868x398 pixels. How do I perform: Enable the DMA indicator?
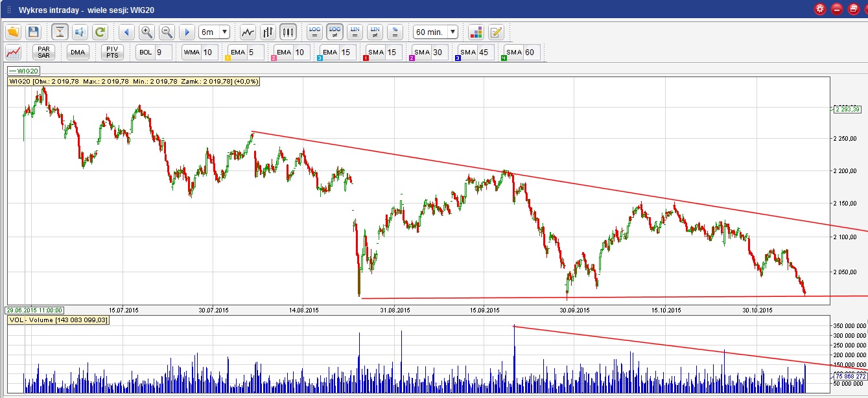coord(78,53)
